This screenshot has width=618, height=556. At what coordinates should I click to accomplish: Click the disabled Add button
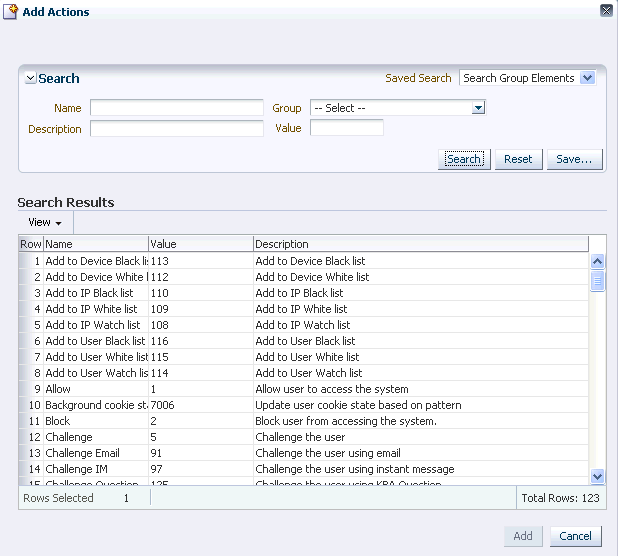(x=523, y=536)
